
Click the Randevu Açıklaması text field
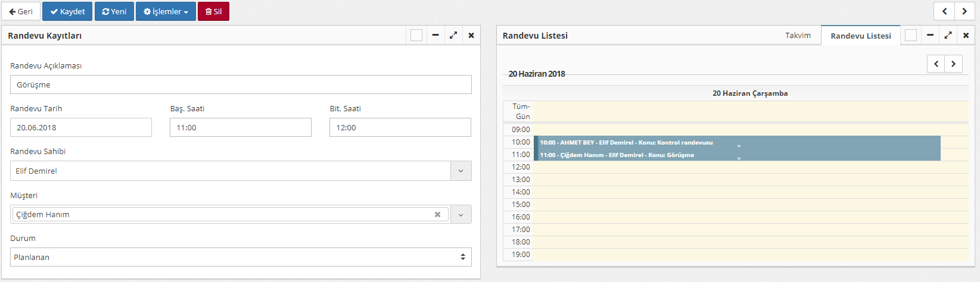(x=241, y=85)
